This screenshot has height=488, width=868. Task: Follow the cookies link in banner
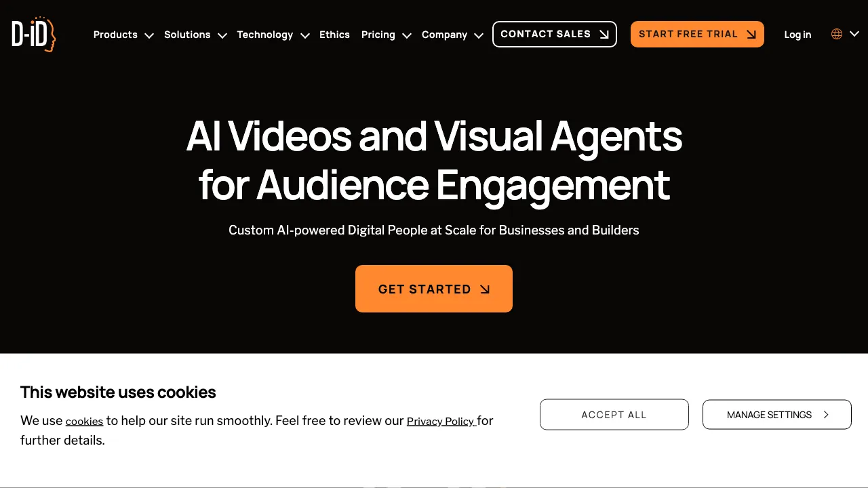(x=84, y=422)
